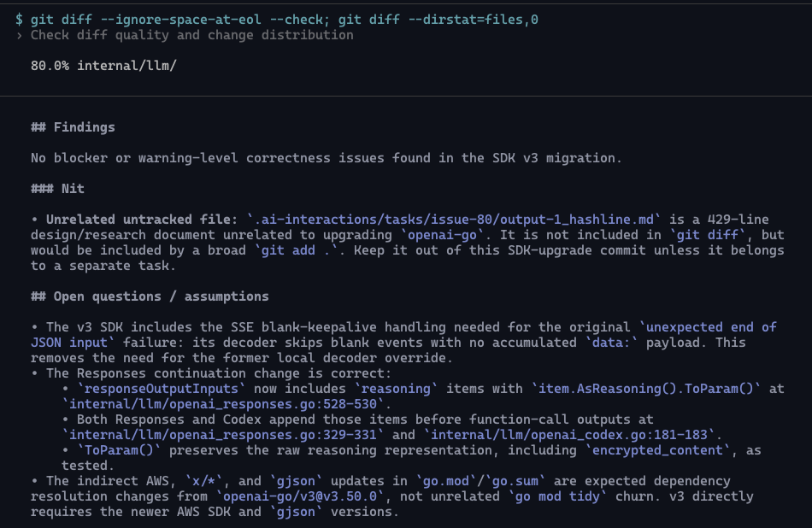Open the output-1_hashline.md file path
Screen dimensions: 812x528
pyautogui.click(x=454, y=220)
